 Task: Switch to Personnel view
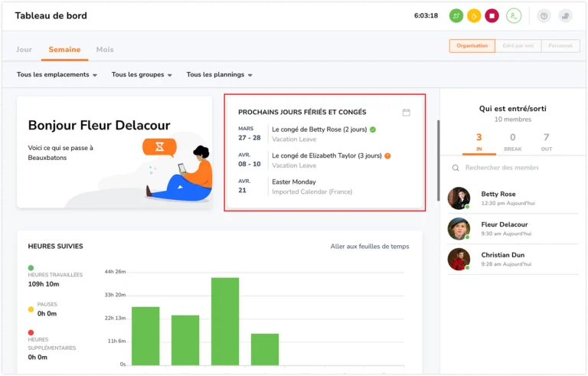click(560, 46)
